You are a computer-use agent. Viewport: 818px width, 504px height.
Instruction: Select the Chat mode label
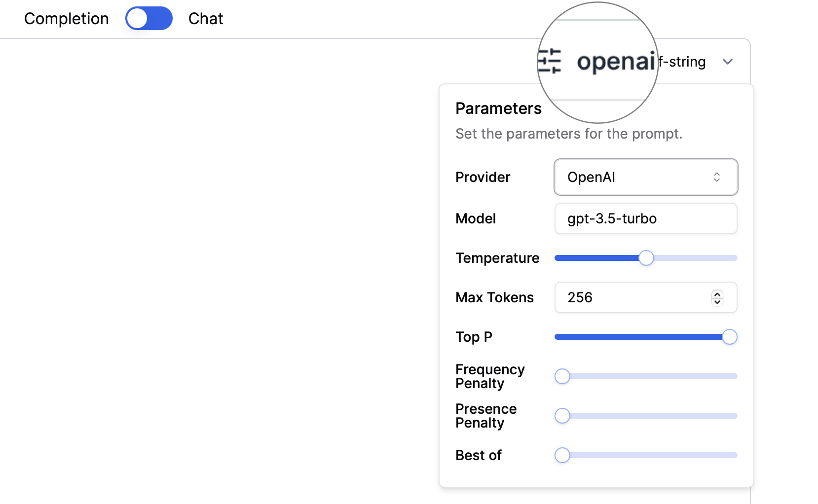(206, 19)
